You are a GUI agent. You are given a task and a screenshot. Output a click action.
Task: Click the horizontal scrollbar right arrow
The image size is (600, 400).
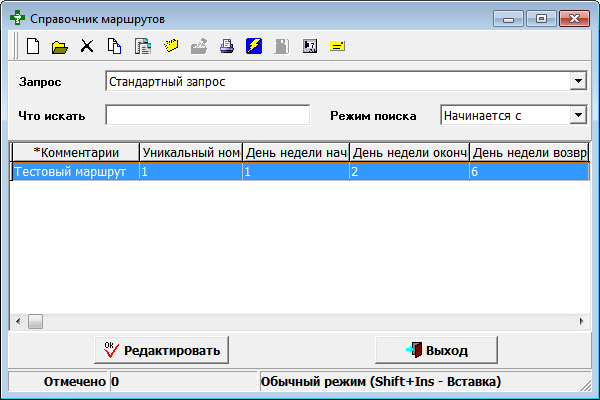(x=582, y=322)
